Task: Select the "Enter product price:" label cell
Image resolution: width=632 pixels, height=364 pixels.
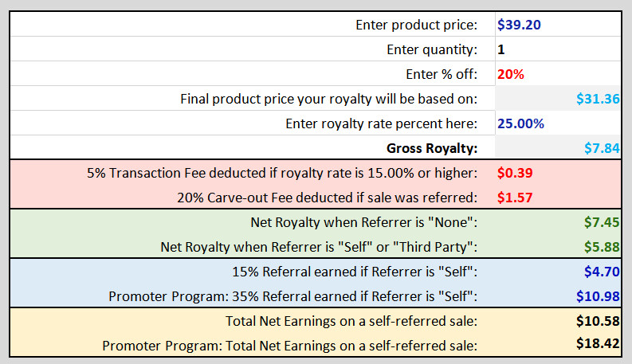Action: point(253,25)
